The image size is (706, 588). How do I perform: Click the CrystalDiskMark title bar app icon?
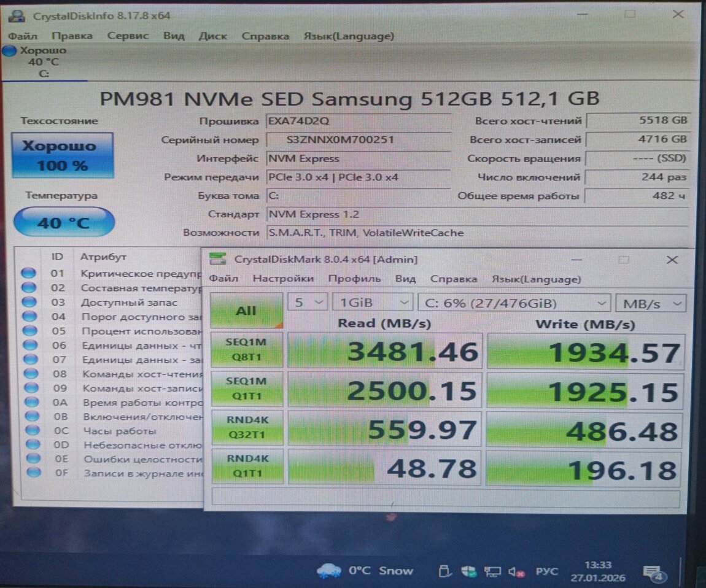pyautogui.click(x=217, y=260)
